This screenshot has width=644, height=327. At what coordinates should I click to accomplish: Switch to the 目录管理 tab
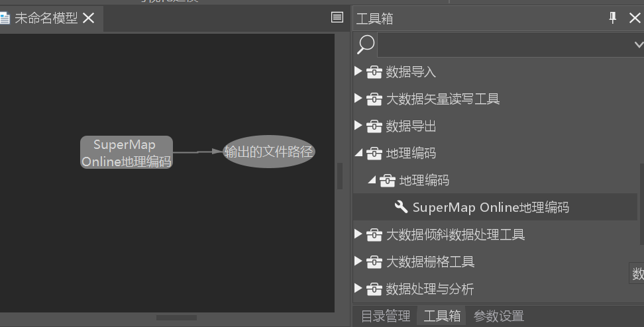click(386, 316)
